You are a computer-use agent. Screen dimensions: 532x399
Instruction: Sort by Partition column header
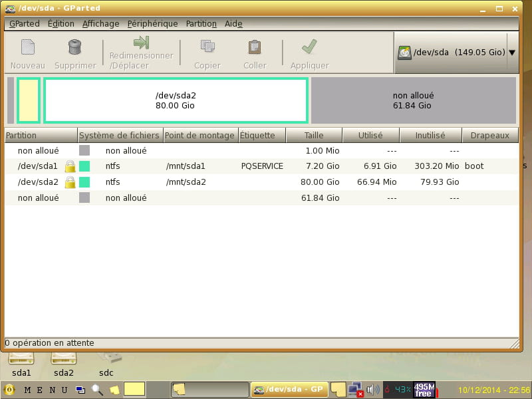pos(41,136)
